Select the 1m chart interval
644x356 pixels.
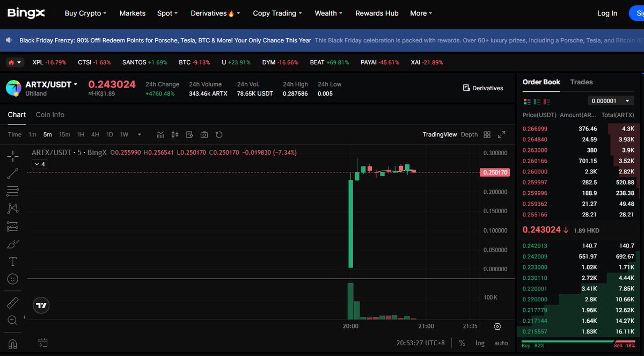pos(32,134)
